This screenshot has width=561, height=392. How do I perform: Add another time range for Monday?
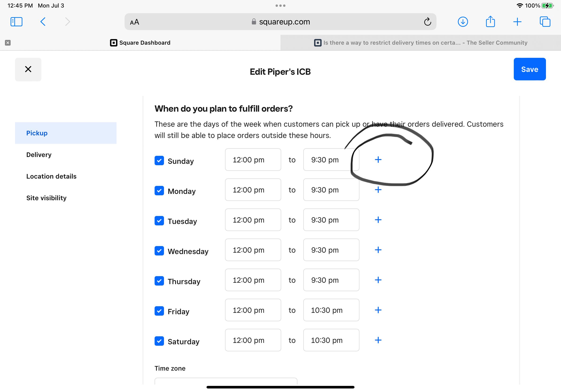pos(378,190)
